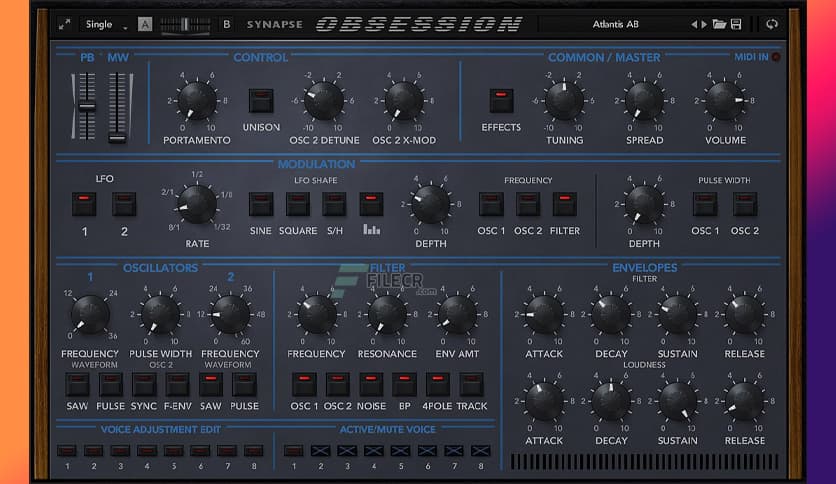Toggle filter Noise input switch
The image size is (836, 484).
(x=371, y=384)
